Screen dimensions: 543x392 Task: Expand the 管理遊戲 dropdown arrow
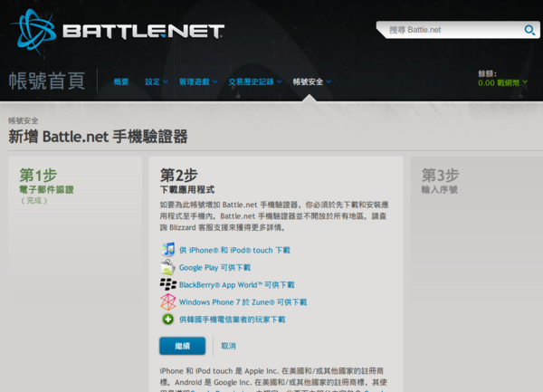(215, 82)
